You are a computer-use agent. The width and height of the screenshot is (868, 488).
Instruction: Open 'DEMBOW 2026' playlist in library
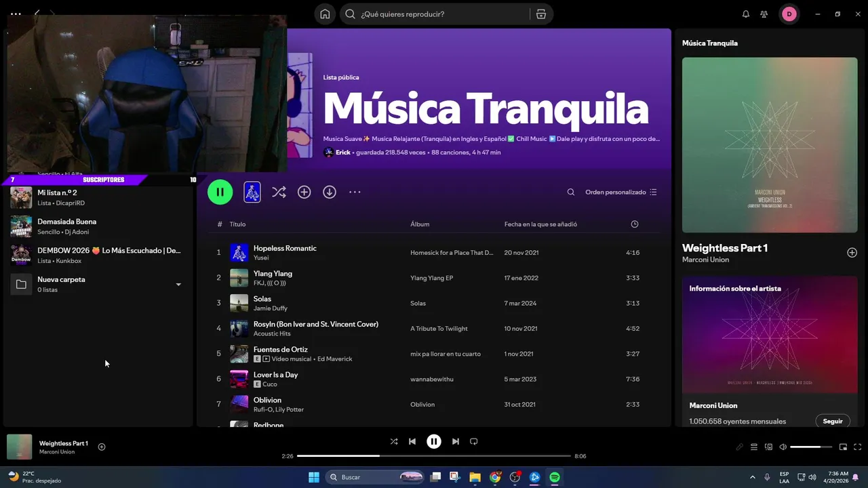[x=98, y=255]
